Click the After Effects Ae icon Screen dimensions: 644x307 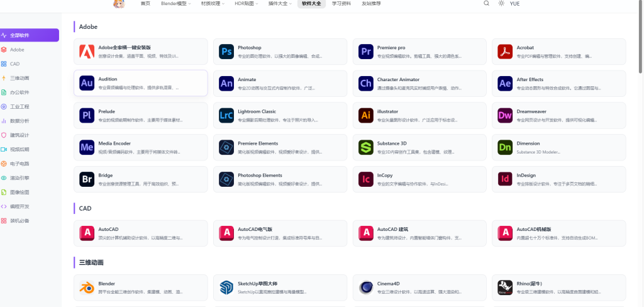(x=505, y=84)
